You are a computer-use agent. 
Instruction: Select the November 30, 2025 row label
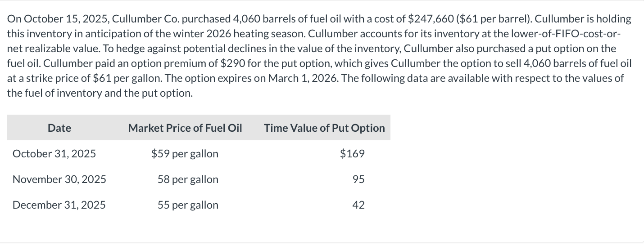point(59,179)
